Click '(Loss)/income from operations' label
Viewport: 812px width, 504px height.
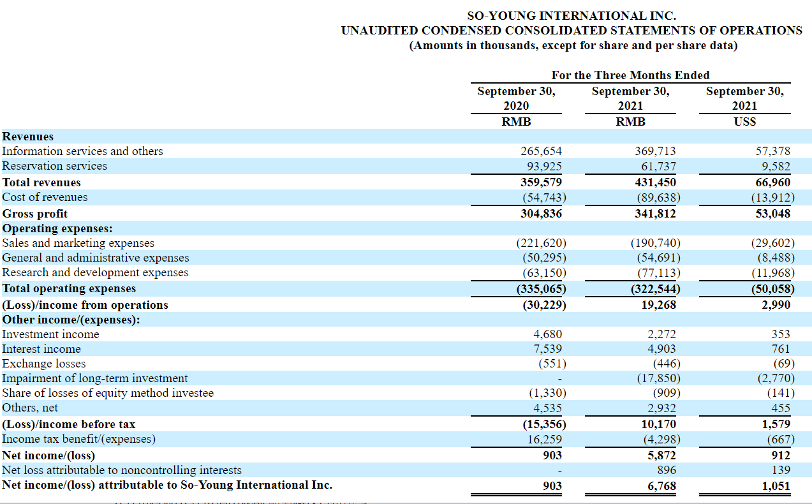tap(85, 305)
